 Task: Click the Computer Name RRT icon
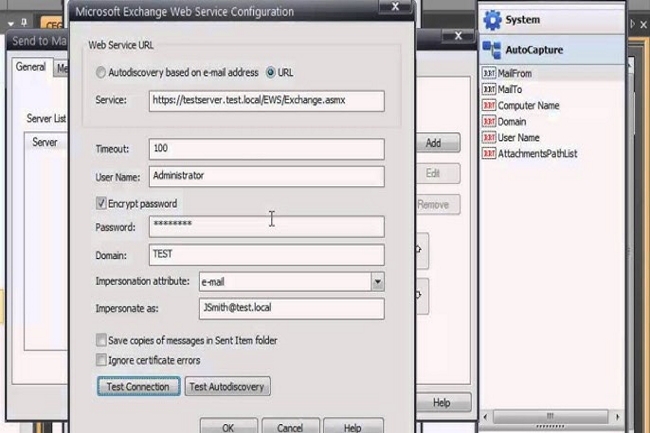click(489, 105)
